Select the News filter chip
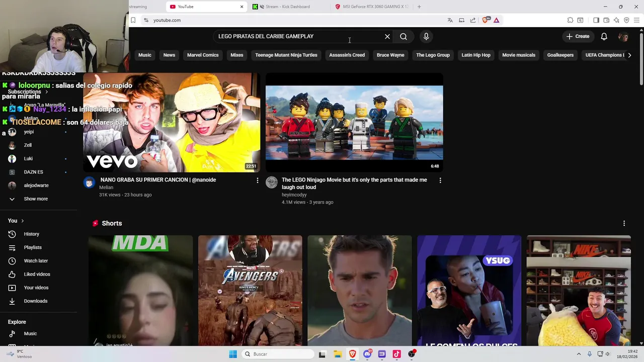 pos(169,55)
